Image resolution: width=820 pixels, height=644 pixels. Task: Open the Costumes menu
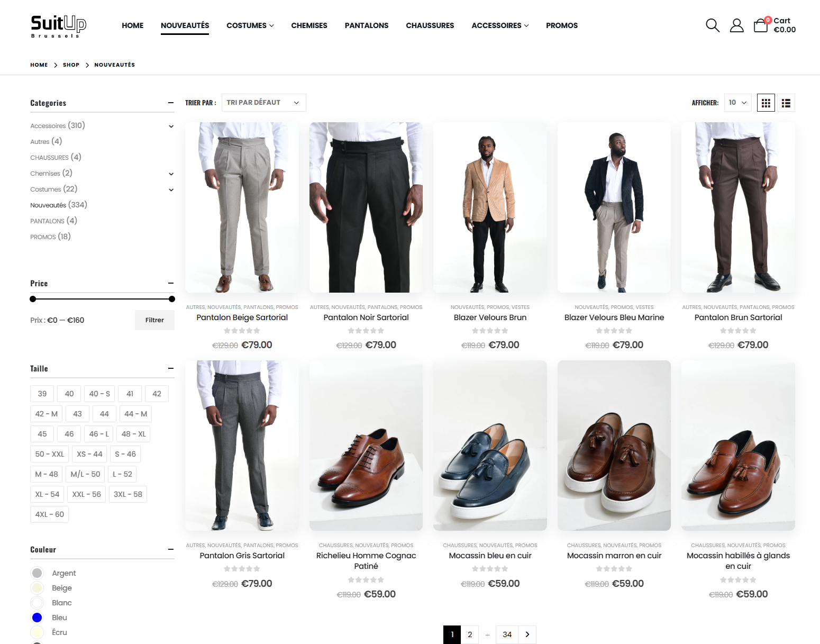tap(250, 25)
